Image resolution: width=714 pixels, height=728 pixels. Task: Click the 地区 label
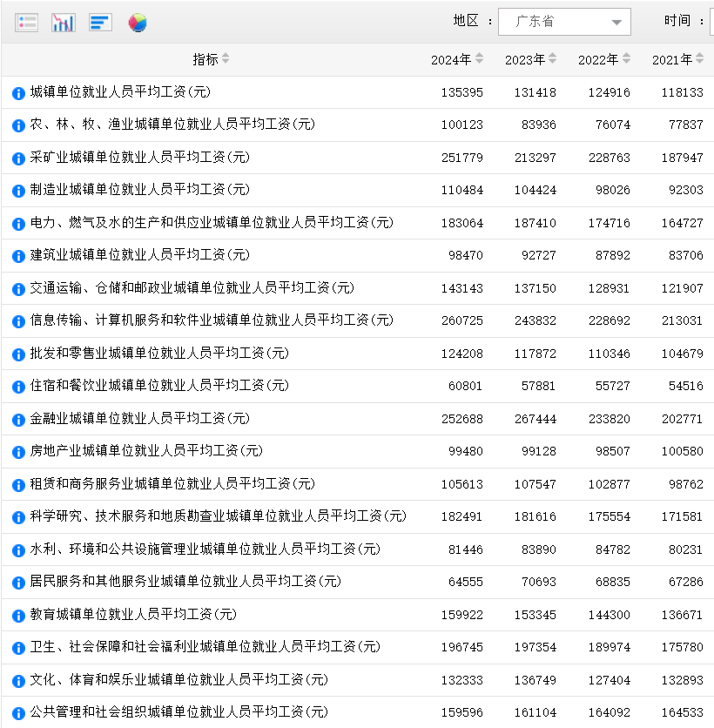tap(466, 20)
